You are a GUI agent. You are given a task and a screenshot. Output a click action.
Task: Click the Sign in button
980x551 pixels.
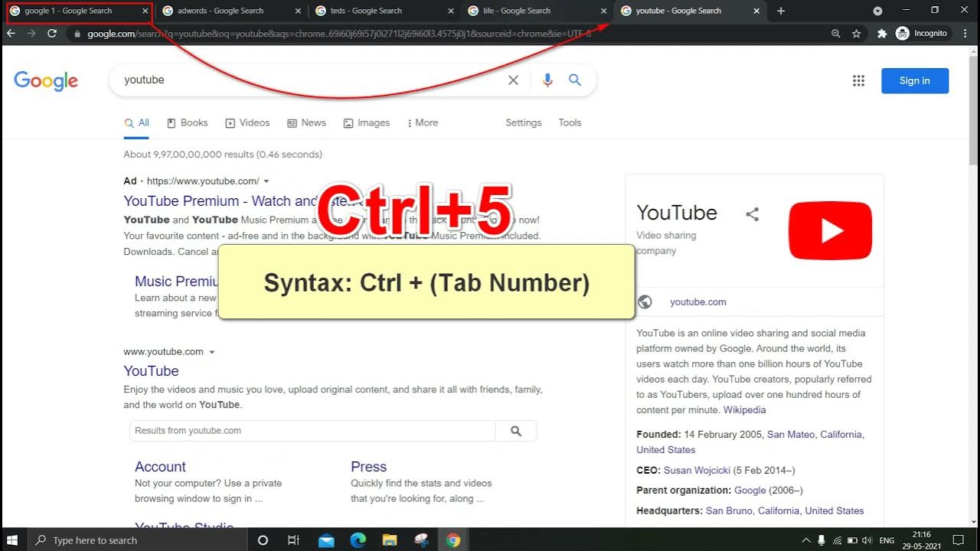coord(915,81)
